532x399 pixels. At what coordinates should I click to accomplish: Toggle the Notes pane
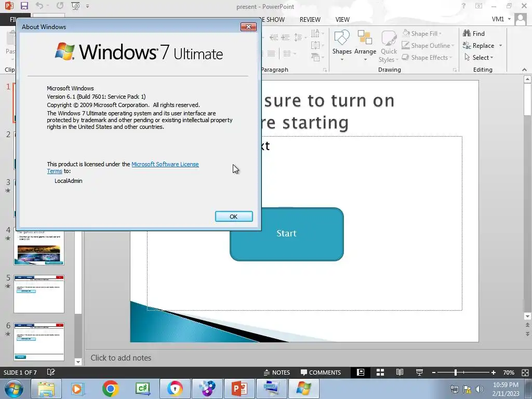click(277, 372)
